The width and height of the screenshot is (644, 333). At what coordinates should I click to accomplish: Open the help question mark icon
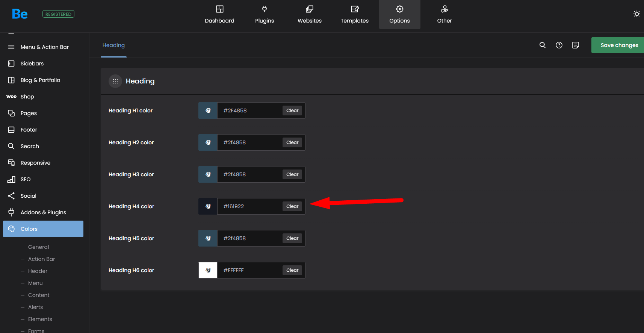(559, 45)
